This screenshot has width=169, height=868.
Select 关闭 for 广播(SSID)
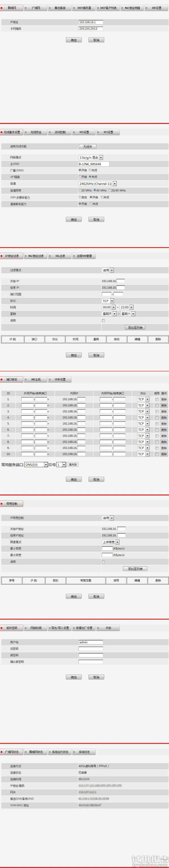[90, 170]
